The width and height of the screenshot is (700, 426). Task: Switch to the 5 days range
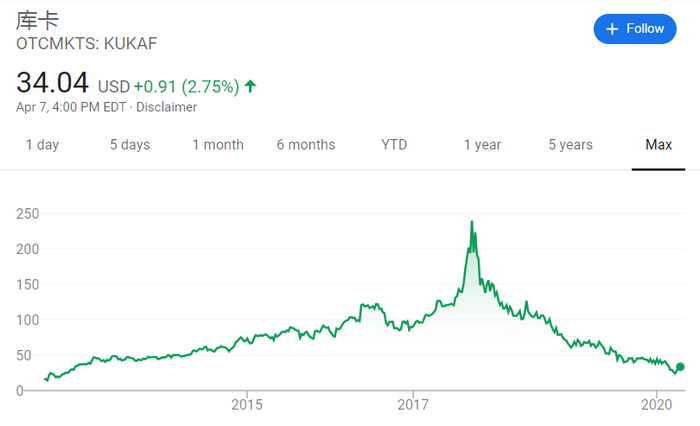pyautogui.click(x=129, y=145)
